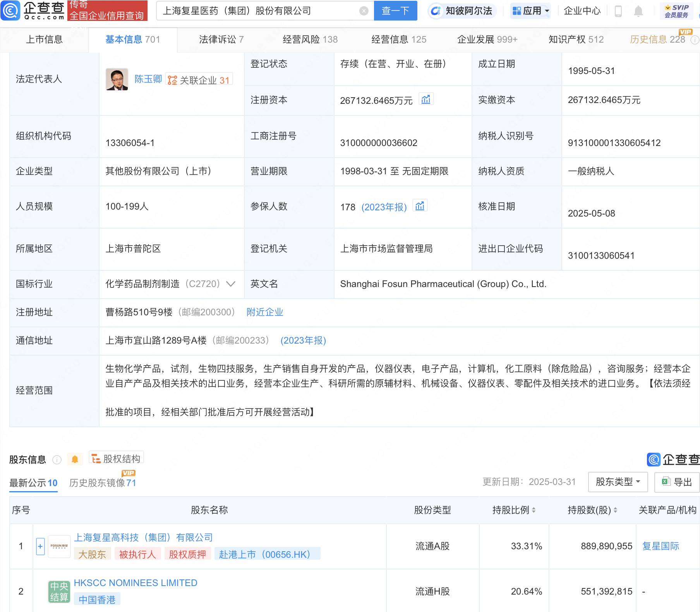
Task: Open 历史股东镜像 71 sub-tab
Action: 103,483
